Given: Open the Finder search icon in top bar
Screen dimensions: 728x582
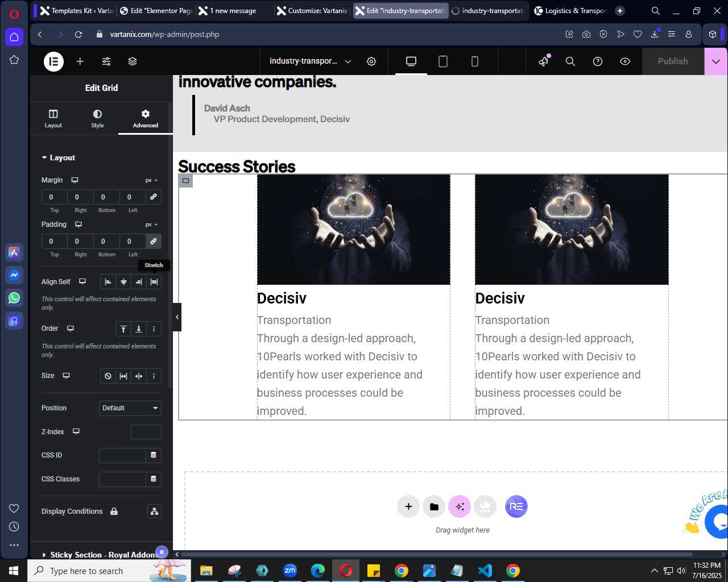Looking at the screenshot, I should [570, 61].
